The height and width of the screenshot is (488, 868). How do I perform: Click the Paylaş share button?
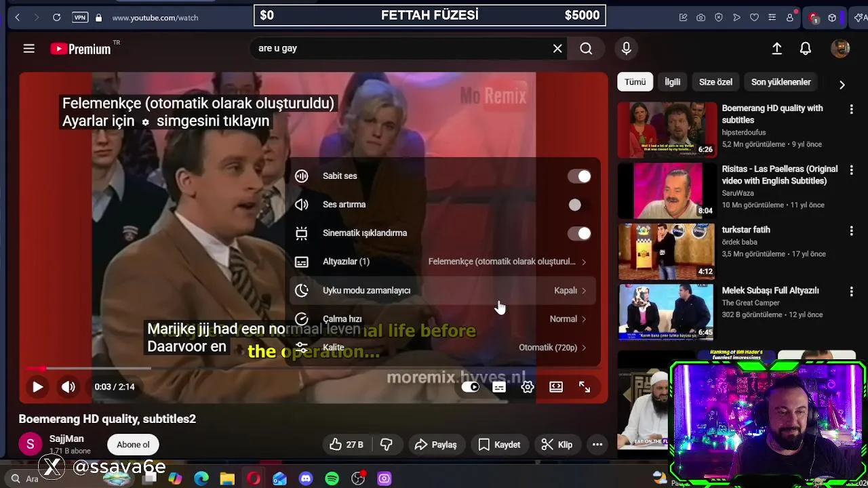[x=435, y=445]
